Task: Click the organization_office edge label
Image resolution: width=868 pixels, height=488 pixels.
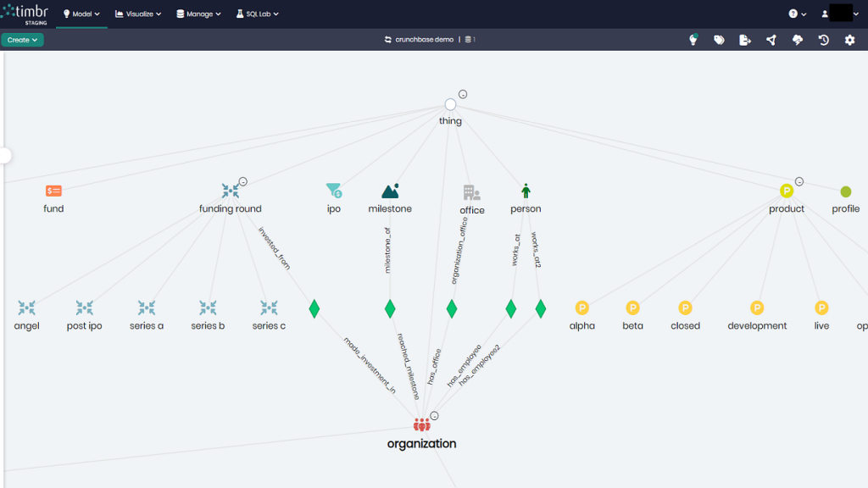Action: point(459,251)
